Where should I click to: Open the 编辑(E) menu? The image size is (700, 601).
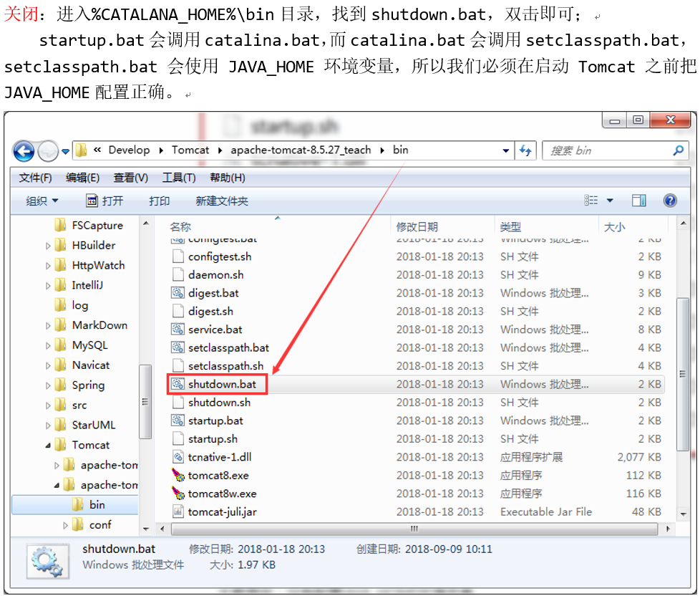(x=82, y=178)
